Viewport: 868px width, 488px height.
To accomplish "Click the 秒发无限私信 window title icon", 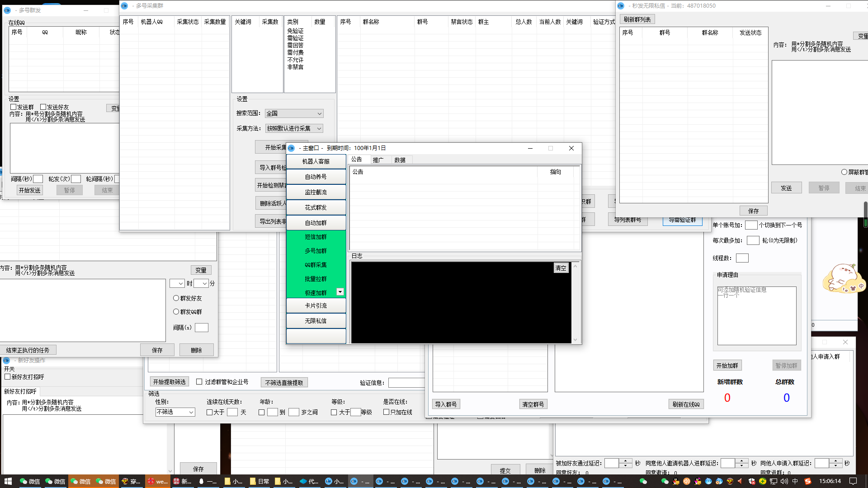I will [x=621, y=6].
